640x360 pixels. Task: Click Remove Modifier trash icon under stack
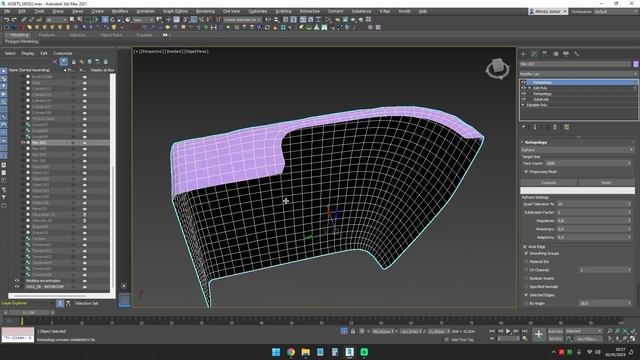point(555,127)
